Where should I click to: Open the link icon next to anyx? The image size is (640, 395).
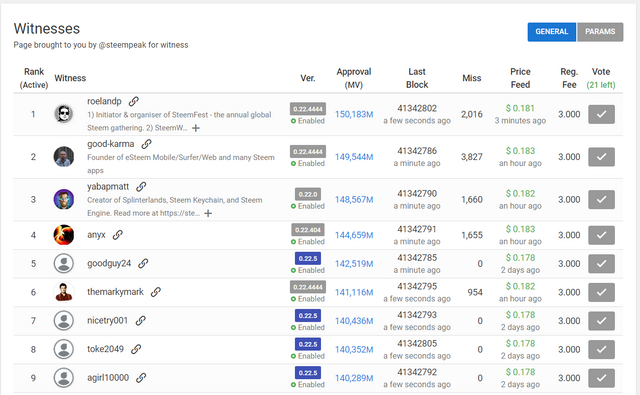point(118,235)
